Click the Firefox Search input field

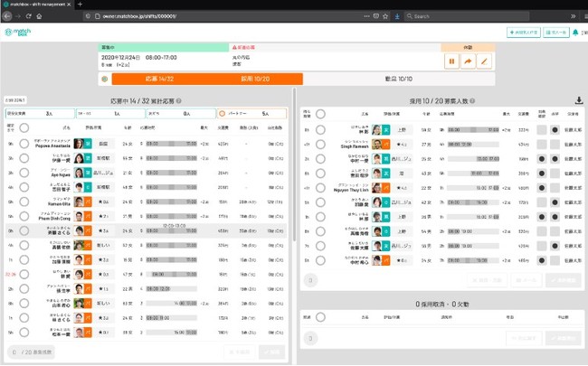[467, 16]
